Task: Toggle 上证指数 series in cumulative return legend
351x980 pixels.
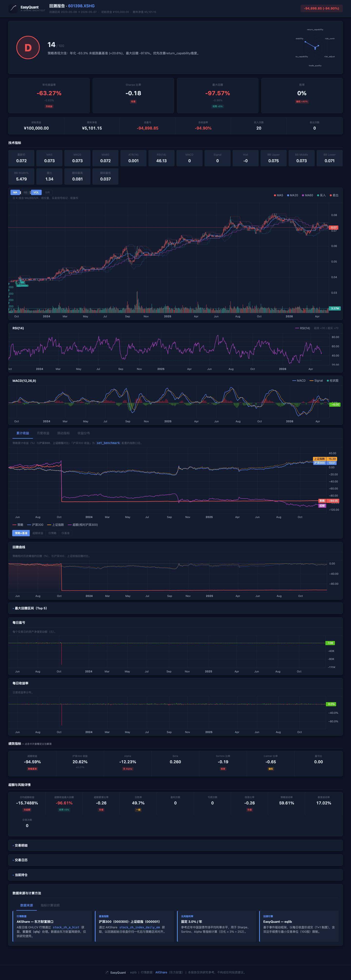Action: 56,525
